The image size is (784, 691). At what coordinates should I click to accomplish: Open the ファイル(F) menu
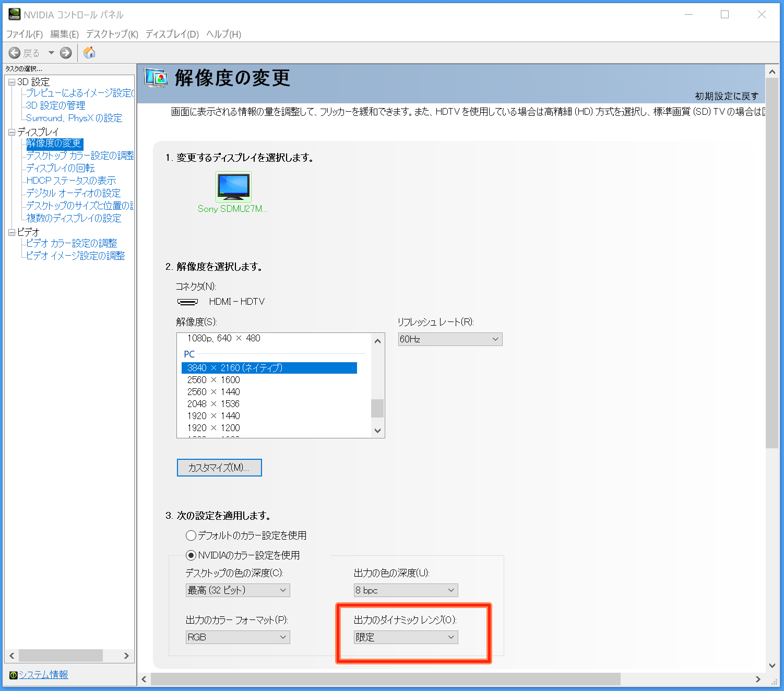tap(24, 34)
